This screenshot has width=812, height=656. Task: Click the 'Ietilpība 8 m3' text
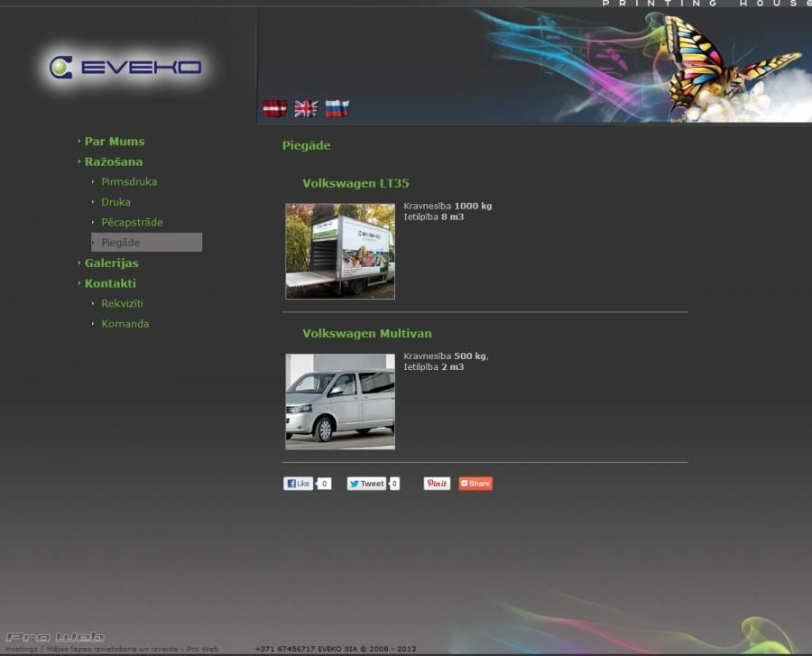click(434, 217)
